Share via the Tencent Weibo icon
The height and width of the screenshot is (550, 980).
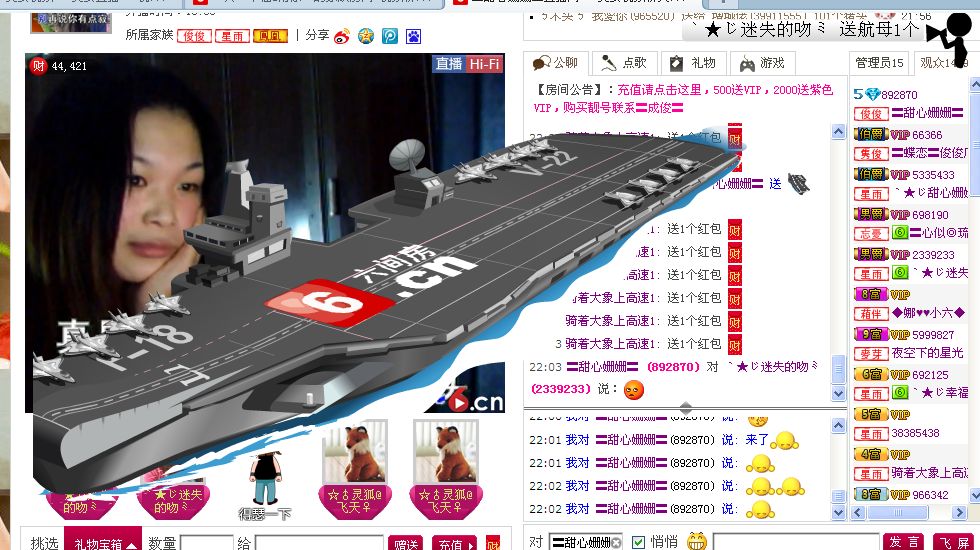(389, 36)
